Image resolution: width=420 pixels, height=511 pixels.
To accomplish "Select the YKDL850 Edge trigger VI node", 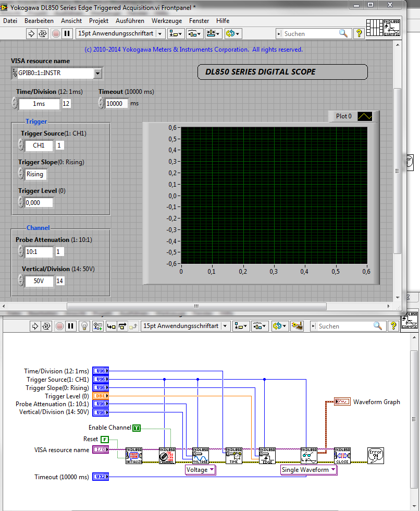I will (267, 456).
